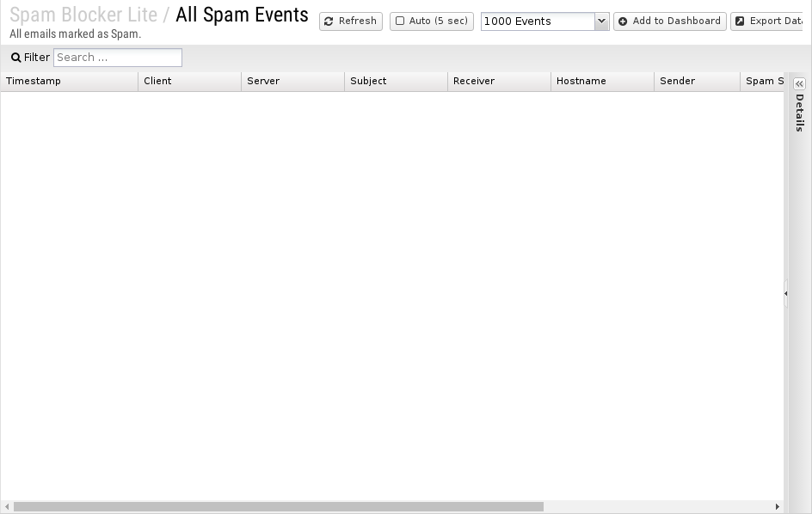Click the Refresh button
The height and width of the screenshot is (514, 812).
pos(351,21)
